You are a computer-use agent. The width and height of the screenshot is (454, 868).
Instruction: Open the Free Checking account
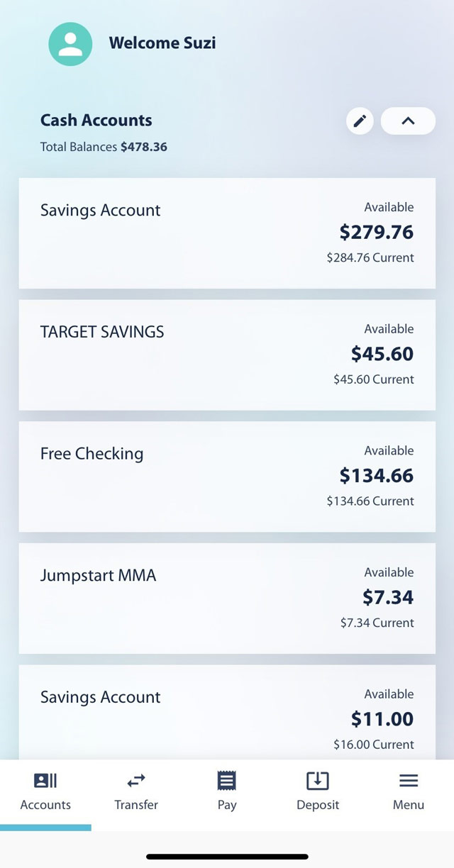(226, 477)
